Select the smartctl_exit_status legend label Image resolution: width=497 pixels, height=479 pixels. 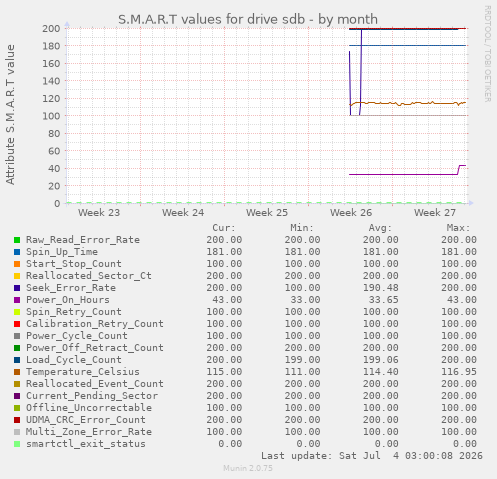pyautogui.click(x=86, y=444)
